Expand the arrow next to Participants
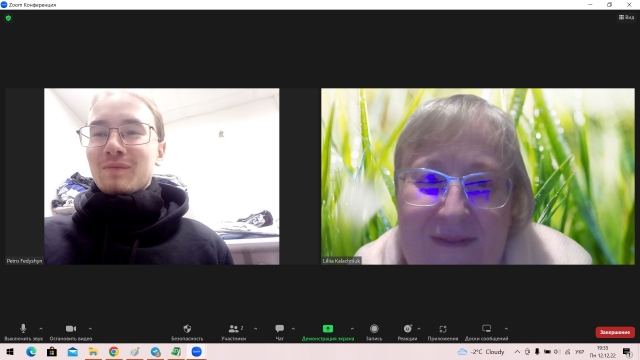The height and width of the screenshot is (360, 640). point(256,329)
